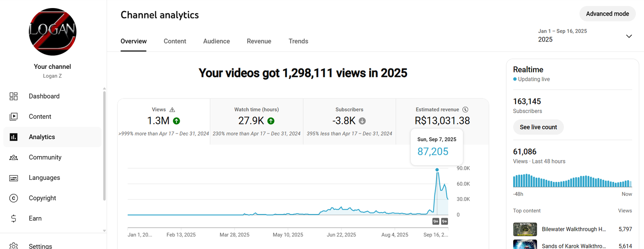
Task: Click the Settings gear icon
Action: (x=14, y=246)
